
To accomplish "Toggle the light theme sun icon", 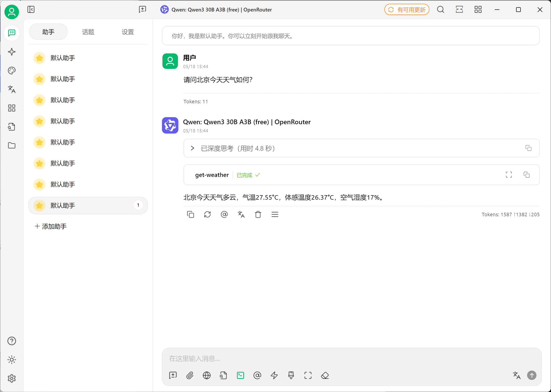I will click(x=11, y=360).
